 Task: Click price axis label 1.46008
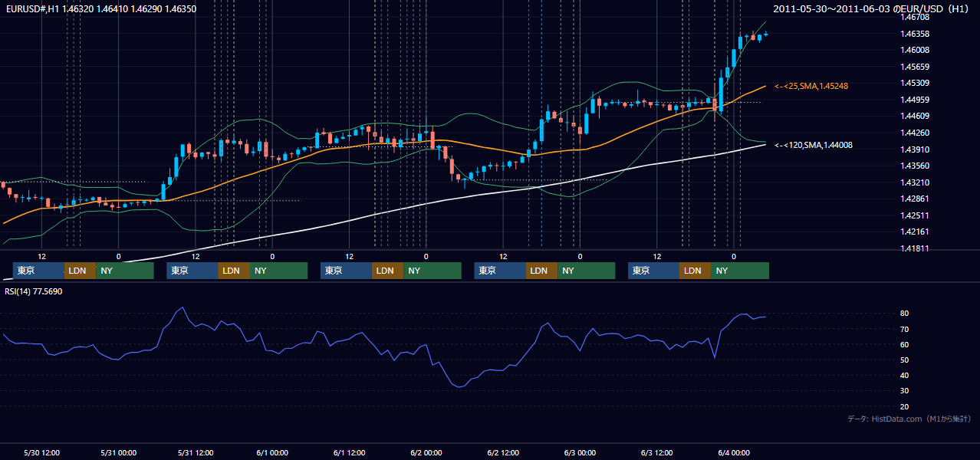pos(915,50)
